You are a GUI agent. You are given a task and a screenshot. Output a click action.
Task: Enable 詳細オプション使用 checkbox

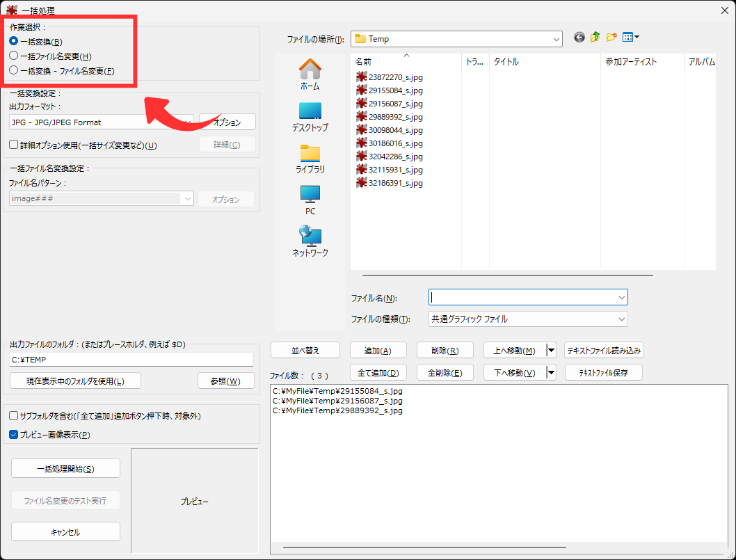click(x=14, y=145)
